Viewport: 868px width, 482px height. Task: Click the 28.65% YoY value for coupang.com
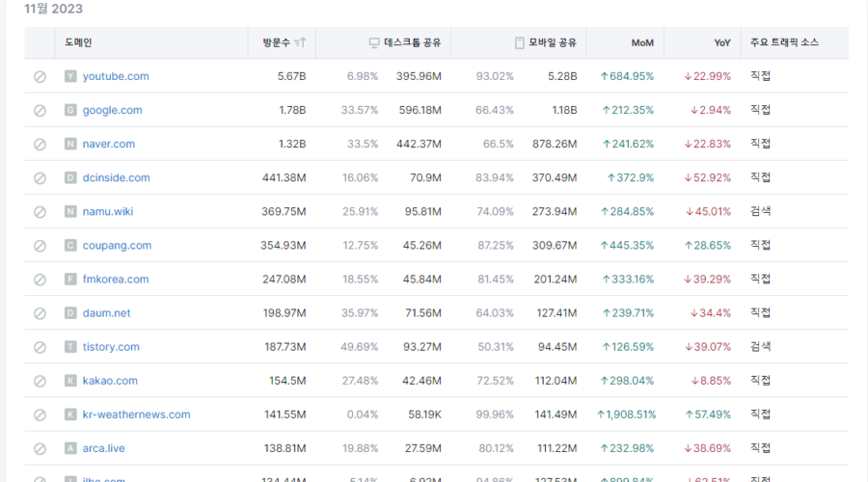click(x=708, y=245)
